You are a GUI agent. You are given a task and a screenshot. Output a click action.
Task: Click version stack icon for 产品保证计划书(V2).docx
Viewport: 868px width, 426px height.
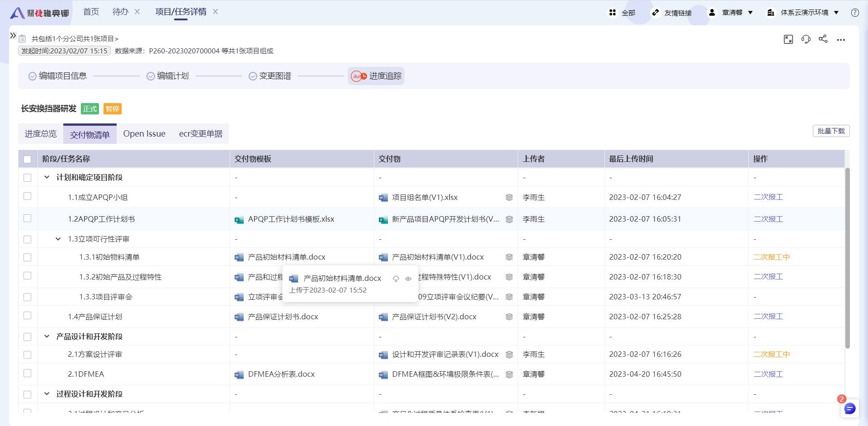tap(509, 317)
